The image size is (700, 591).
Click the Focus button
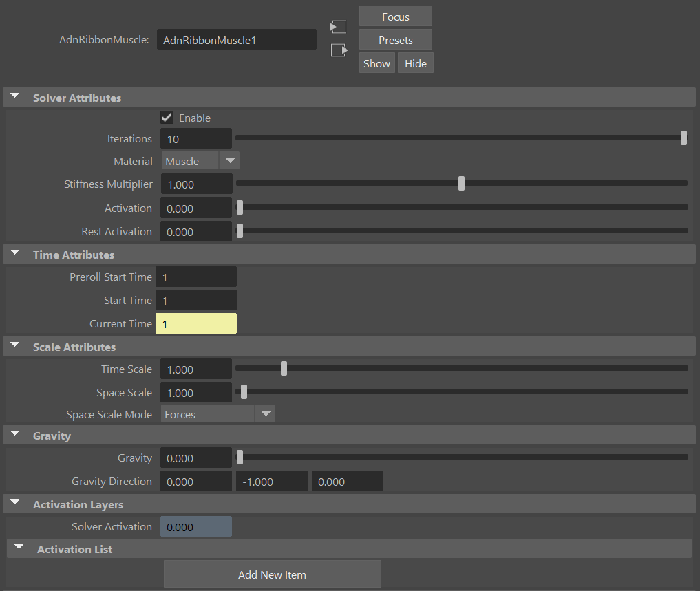coord(395,16)
